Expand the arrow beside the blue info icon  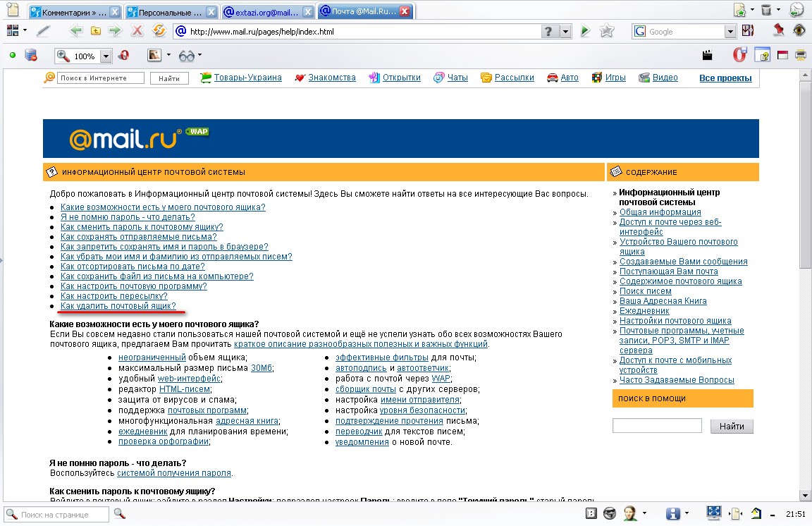click(x=687, y=513)
